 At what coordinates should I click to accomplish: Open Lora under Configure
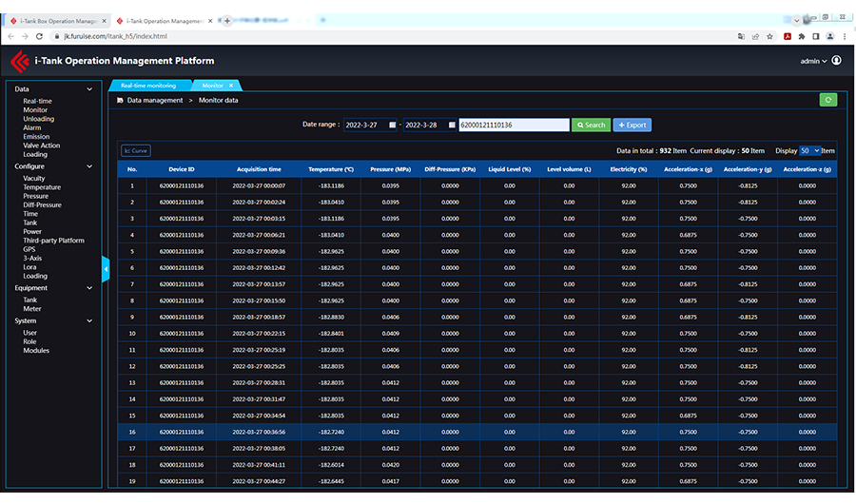(29, 267)
